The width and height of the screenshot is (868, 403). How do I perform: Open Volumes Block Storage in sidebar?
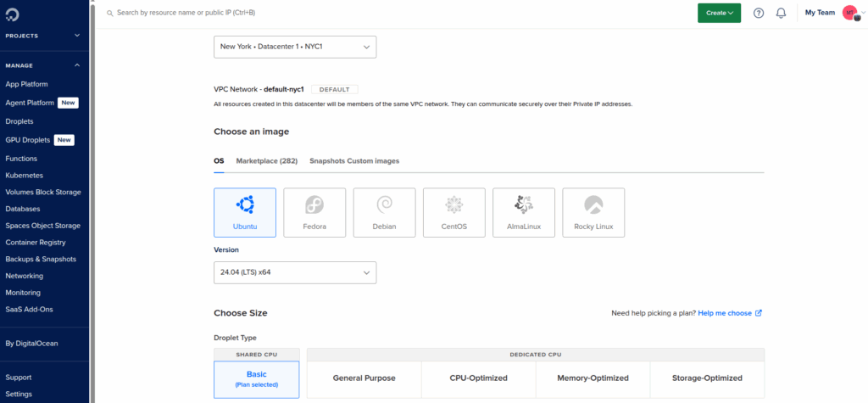[x=43, y=193]
